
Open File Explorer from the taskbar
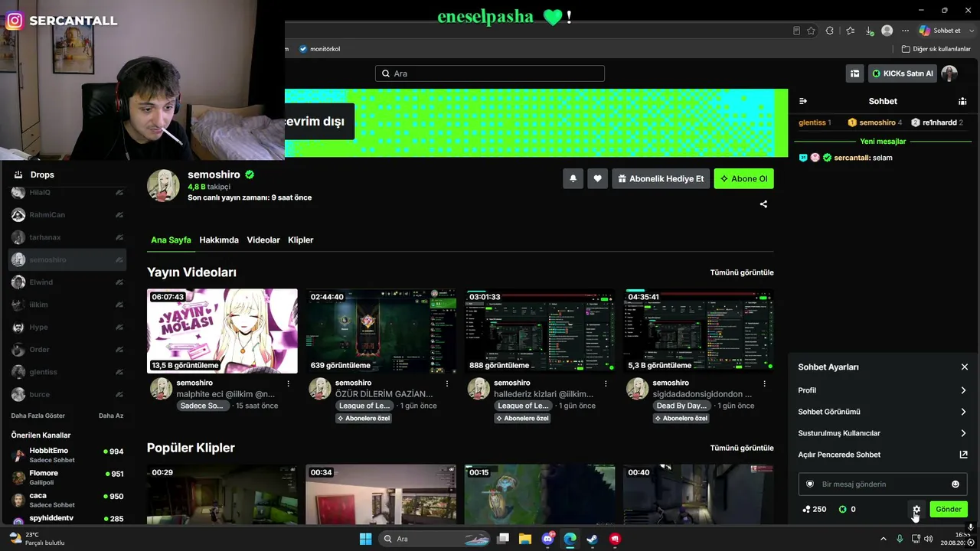[x=525, y=539]
